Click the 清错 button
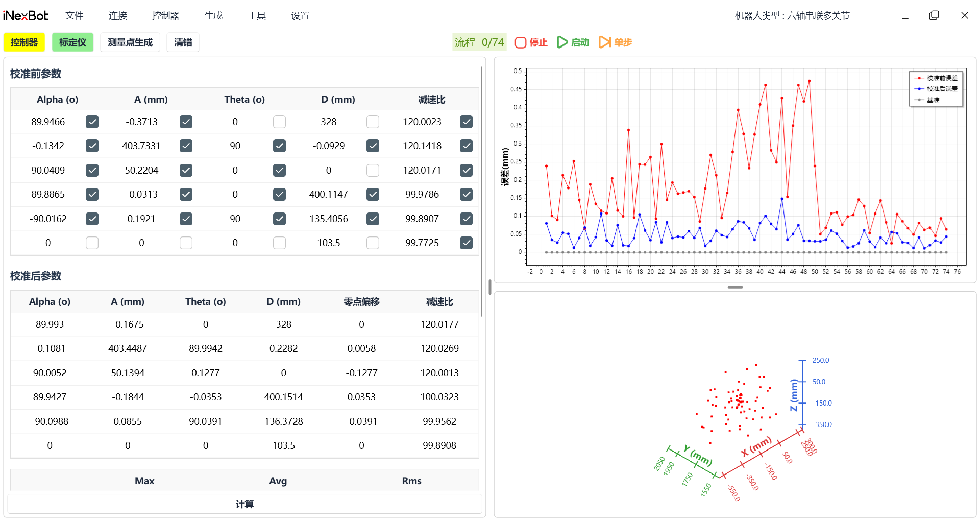 coord(183,42)
